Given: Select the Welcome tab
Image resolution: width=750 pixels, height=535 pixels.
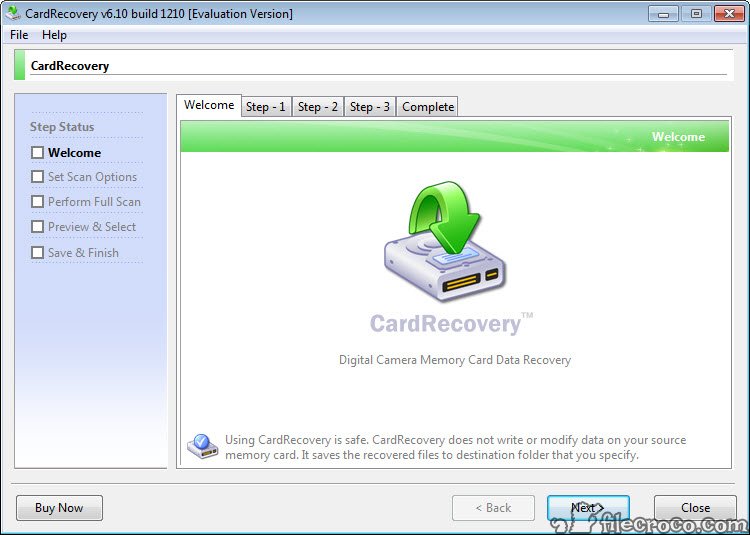Looking at the screenshot, I should 209,105.
